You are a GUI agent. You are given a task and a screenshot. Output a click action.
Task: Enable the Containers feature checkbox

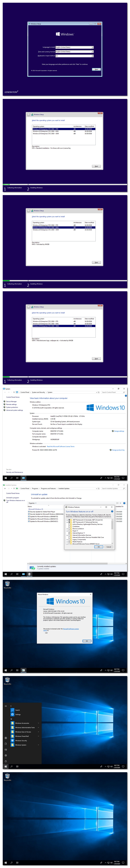tap(70, 526)
